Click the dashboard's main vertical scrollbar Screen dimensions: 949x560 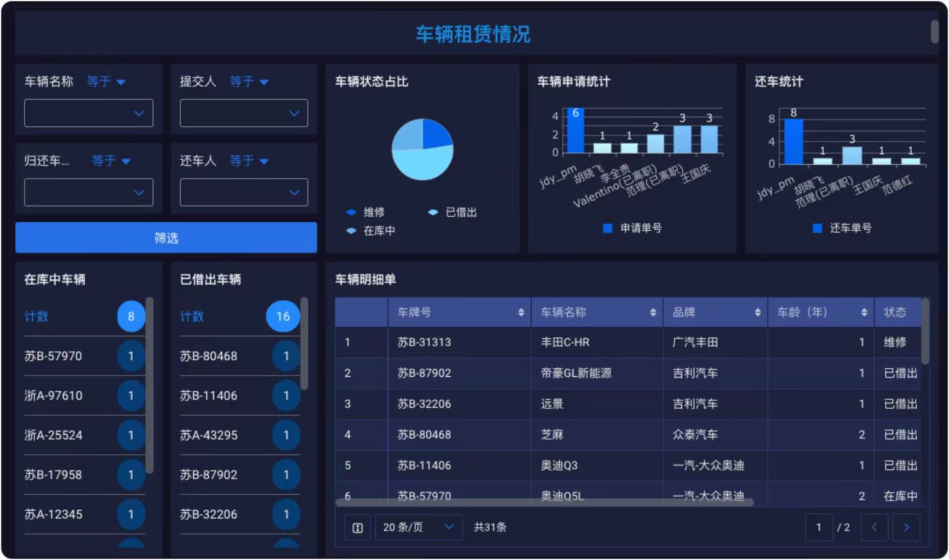[x=935, y=32]
